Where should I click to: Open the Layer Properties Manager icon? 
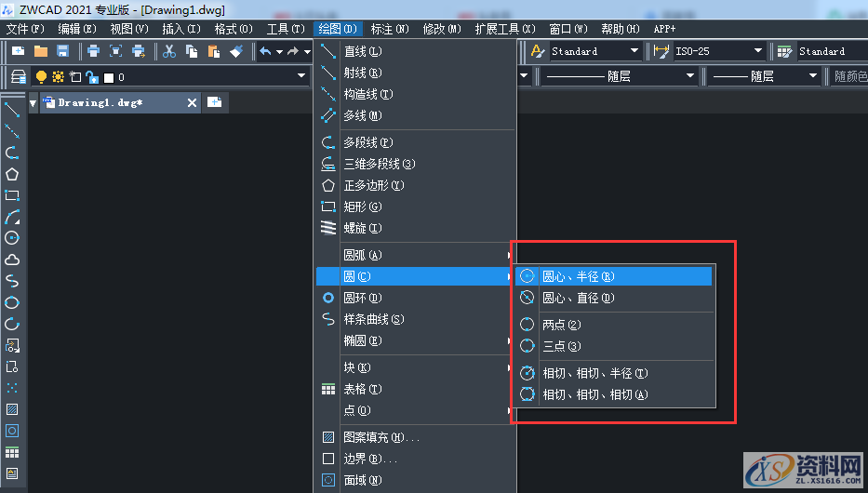coord(19,77)
